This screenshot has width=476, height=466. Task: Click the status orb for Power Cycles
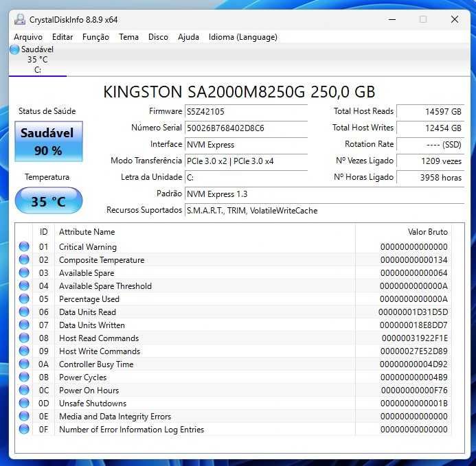pos(24,377)
